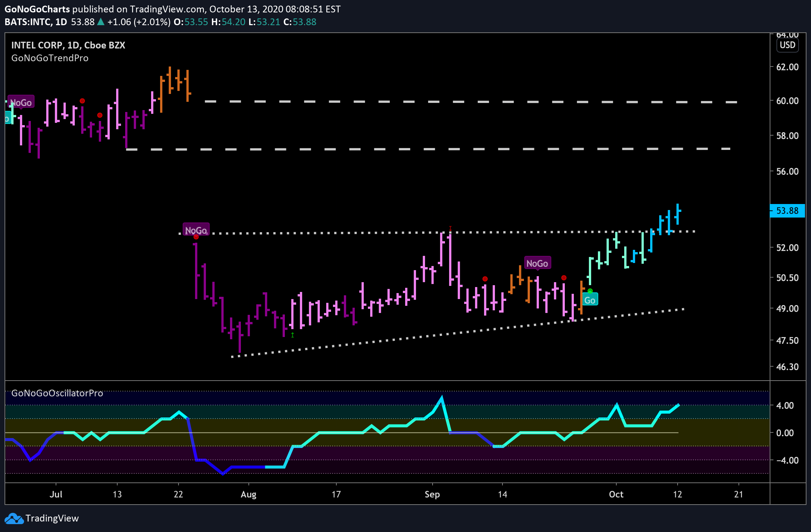Click the small green up arrow in August

click(x=292, y=335)
